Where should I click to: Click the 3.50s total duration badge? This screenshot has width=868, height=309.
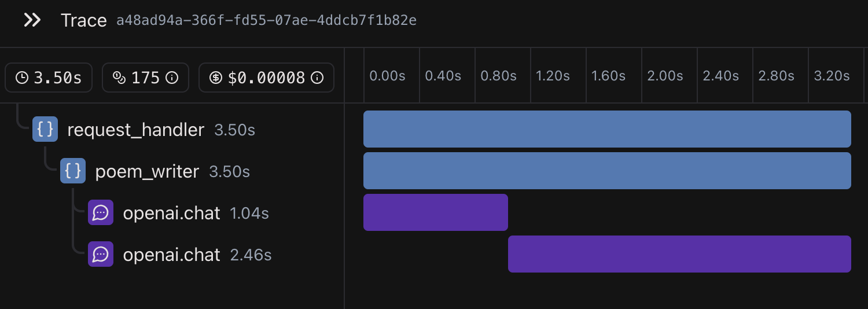(x=49, y=78)
